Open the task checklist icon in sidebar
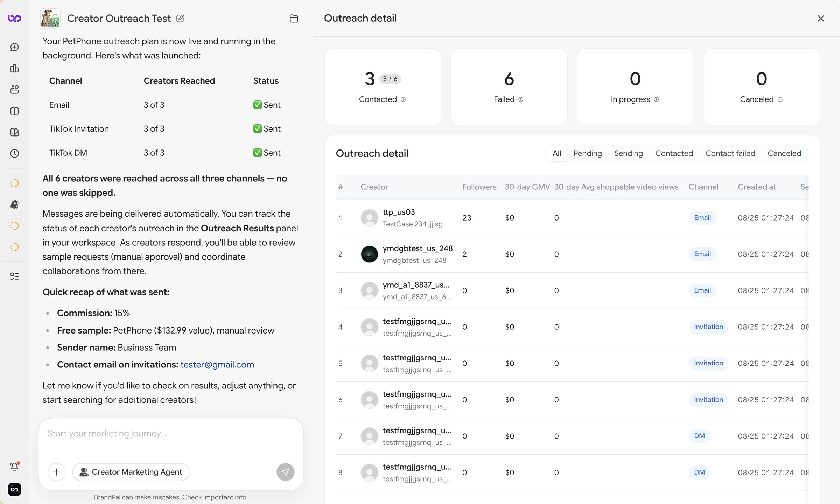 tap(14, 276)
